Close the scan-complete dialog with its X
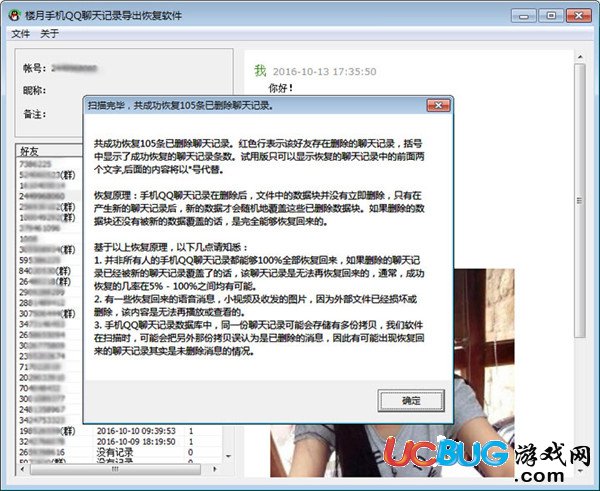This screenshot has height=491, width=600. (438, 105)
